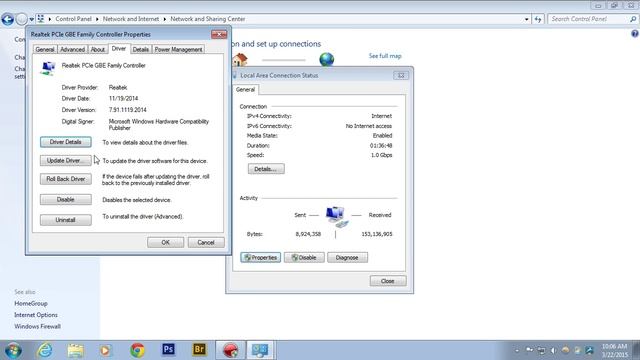The width and height of the screenshot is (640, 360).
Task: Click the Forward navigation arrow
Action: click(22, 19)
